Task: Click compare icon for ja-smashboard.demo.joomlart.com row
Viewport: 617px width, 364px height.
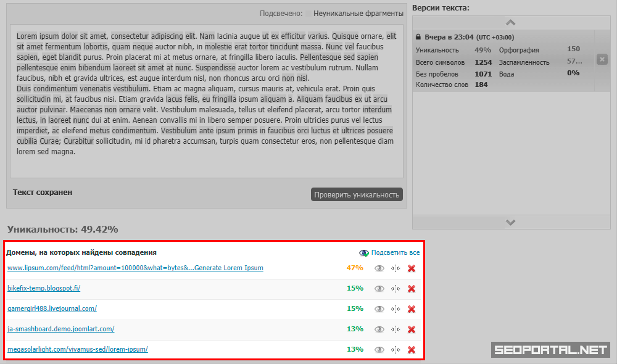Action: click(395, 329)
